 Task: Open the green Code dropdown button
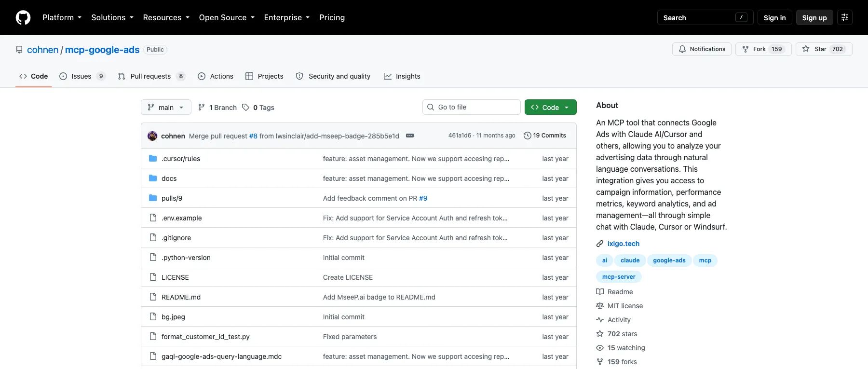[550, 107]
